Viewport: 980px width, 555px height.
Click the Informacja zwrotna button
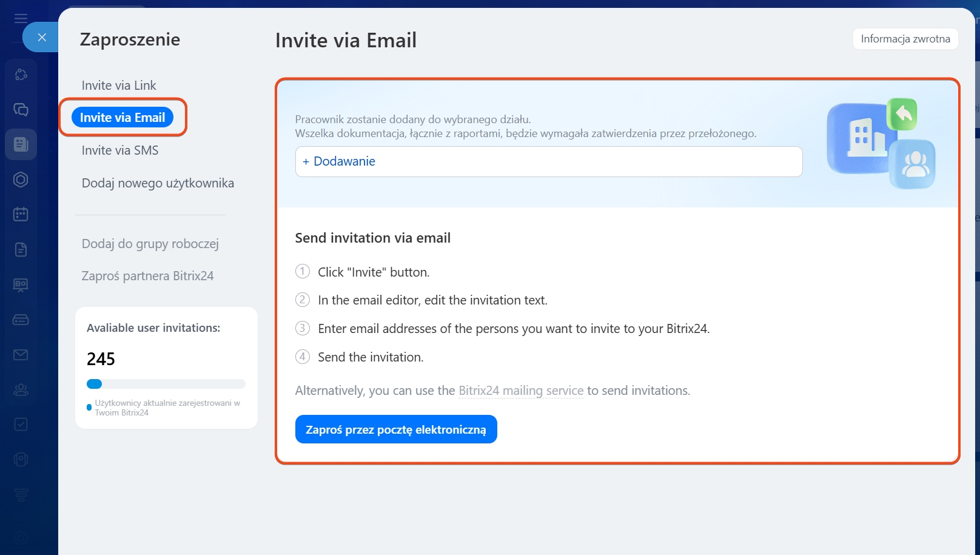click(x=905, y=39)
